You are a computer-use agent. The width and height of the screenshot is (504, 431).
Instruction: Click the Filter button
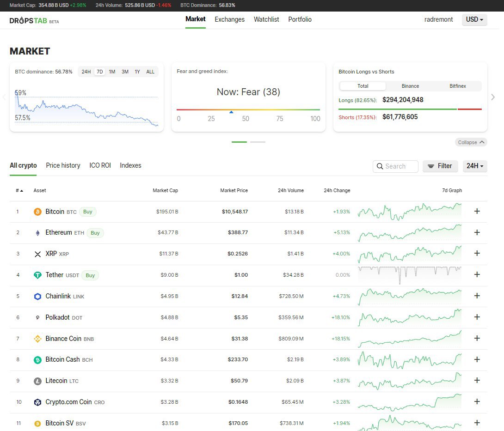point(440,166)
